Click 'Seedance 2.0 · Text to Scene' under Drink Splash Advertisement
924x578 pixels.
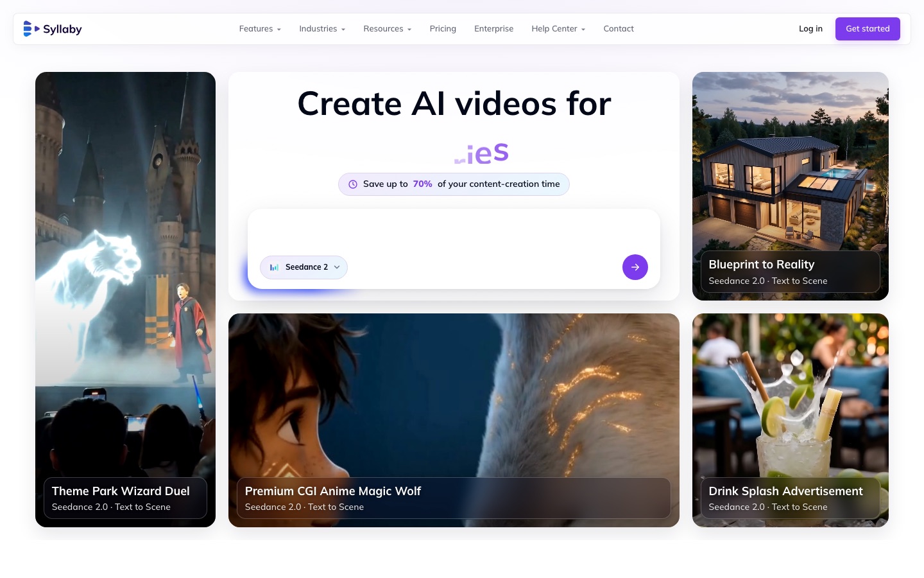[x=768, y=507]
